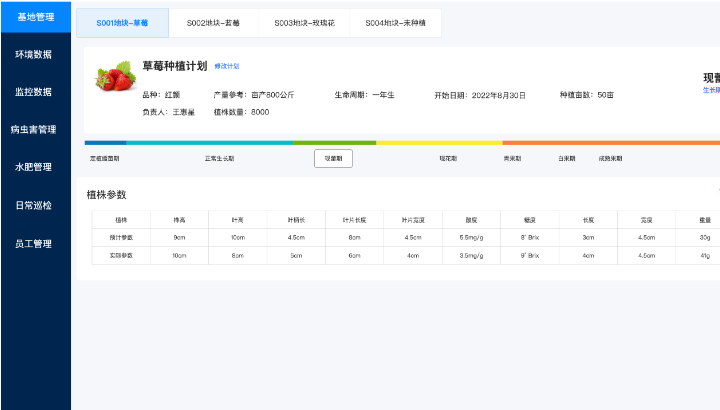Click the 产量参考 800公斤 text

click(254, 95)
